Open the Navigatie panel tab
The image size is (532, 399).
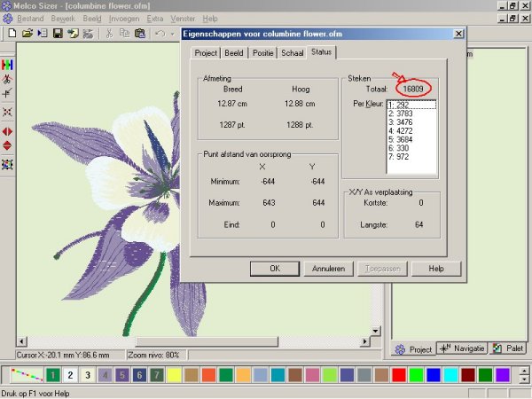pyautogui.click(x=462, y=348)
